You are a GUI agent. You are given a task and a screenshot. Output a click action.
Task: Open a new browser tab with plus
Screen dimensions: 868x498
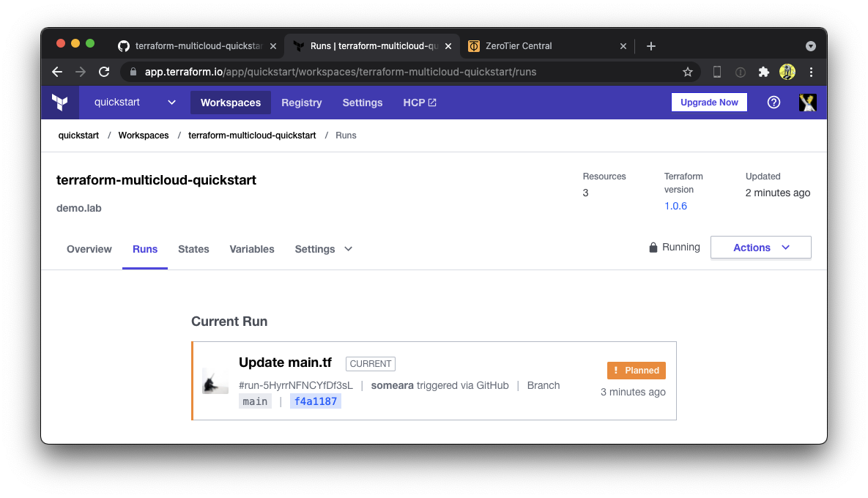[x=651, y=46]
